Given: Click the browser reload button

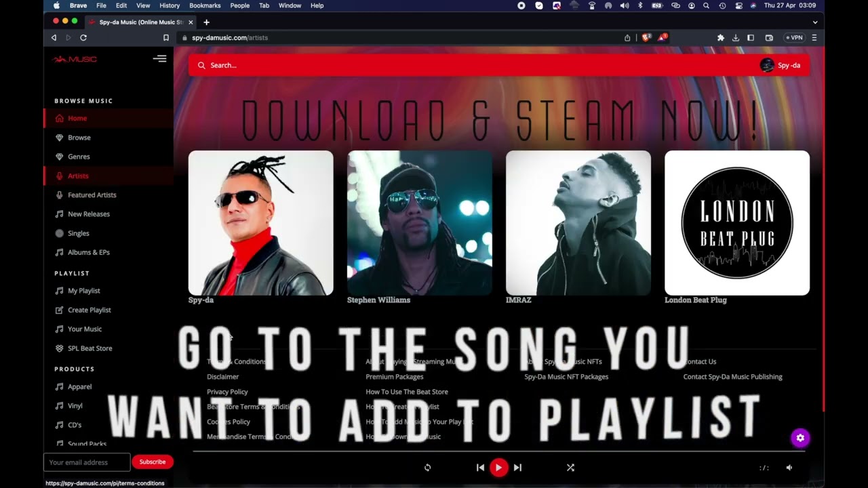Looking at the screenshot, I should pyautogui.click(x=83, y=38).
